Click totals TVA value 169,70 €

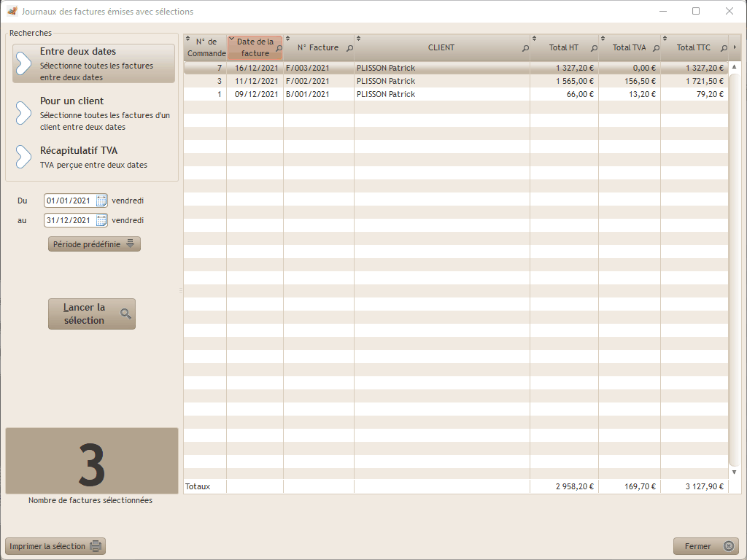pyautogui.click(x=640, y=486)
